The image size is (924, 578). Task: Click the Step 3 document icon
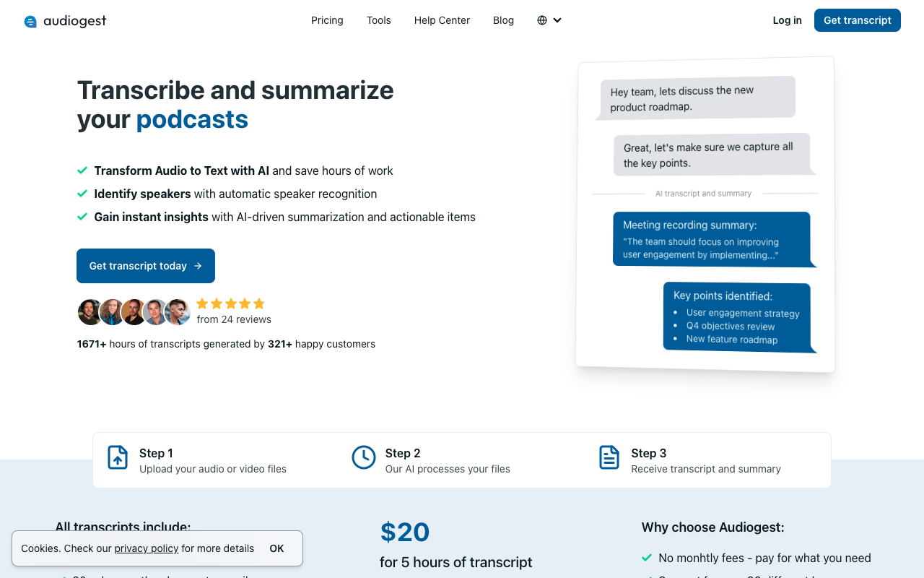click(609, 457)
